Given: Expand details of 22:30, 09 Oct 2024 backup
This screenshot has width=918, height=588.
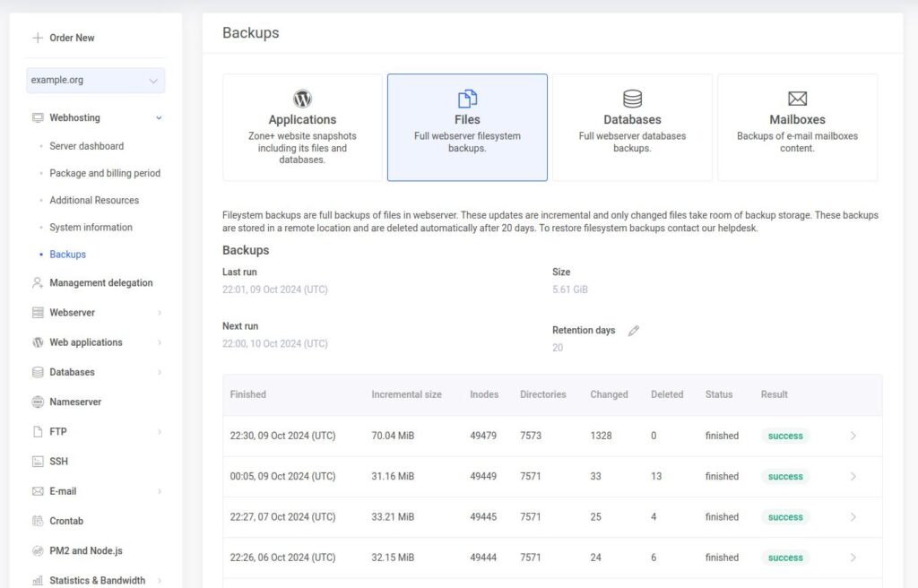Looking at the screenshot, I should [x=853, y=436].
